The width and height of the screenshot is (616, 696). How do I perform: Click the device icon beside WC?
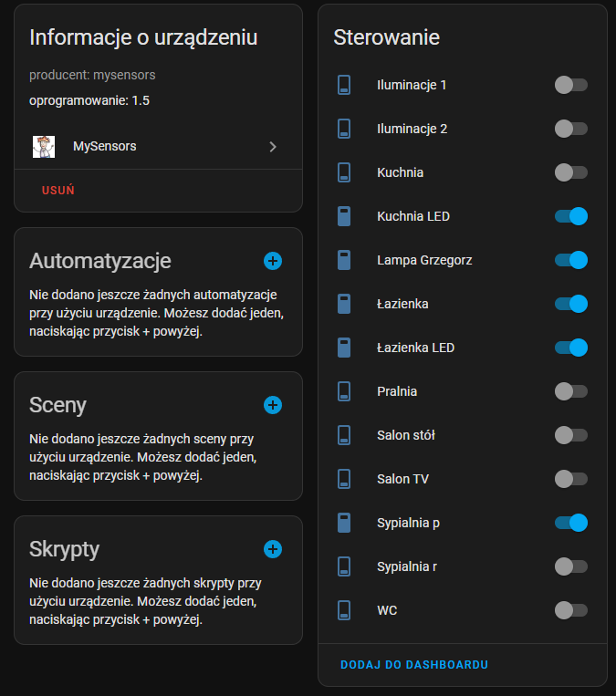point(344,610)
